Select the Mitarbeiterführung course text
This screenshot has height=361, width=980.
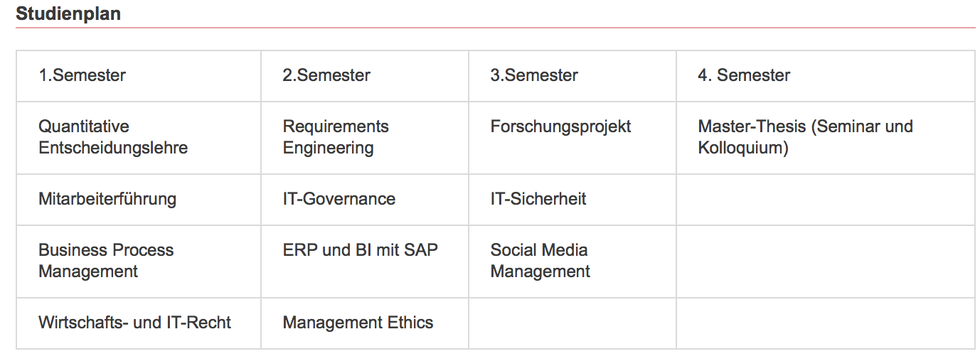tap(107, 199)
